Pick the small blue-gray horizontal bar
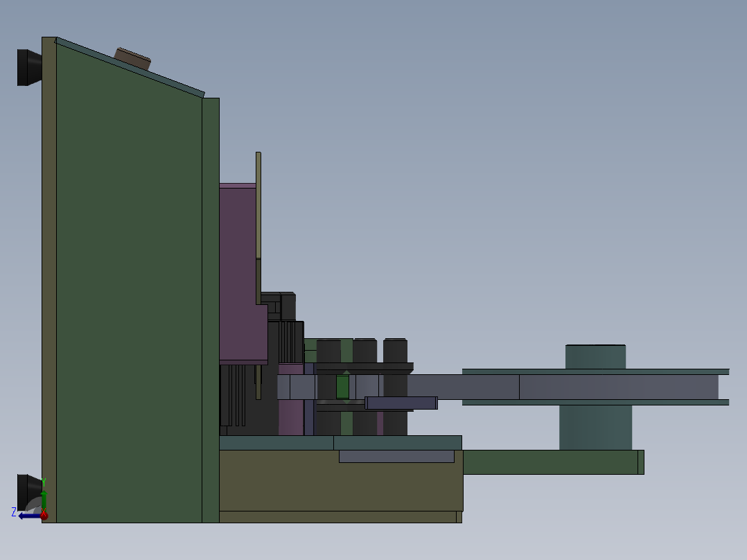The width and height of the screenshot is (747, 560). [401, 403]
